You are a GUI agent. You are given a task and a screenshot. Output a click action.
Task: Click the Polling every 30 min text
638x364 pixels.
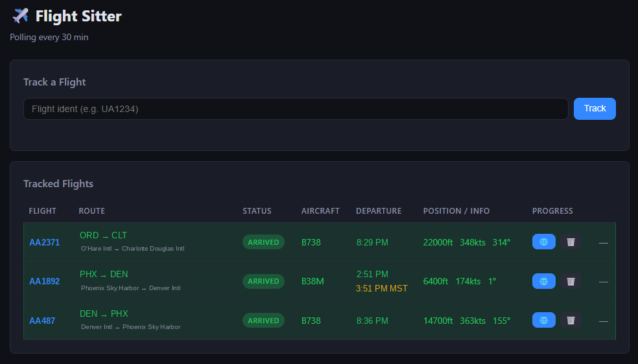tap(49, 38)
